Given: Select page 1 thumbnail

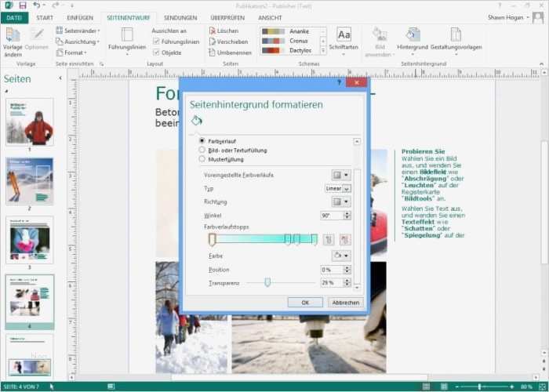Looking at the screenshot, I should click(30, 122).
